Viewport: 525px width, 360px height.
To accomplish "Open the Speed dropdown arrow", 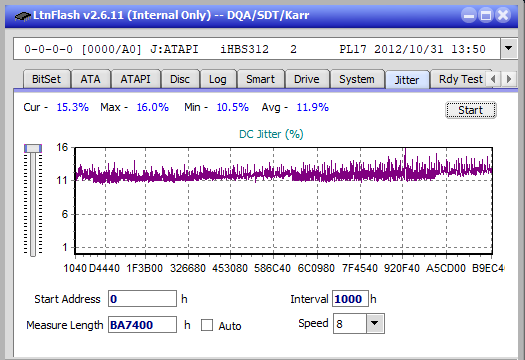I will (375, 323).
